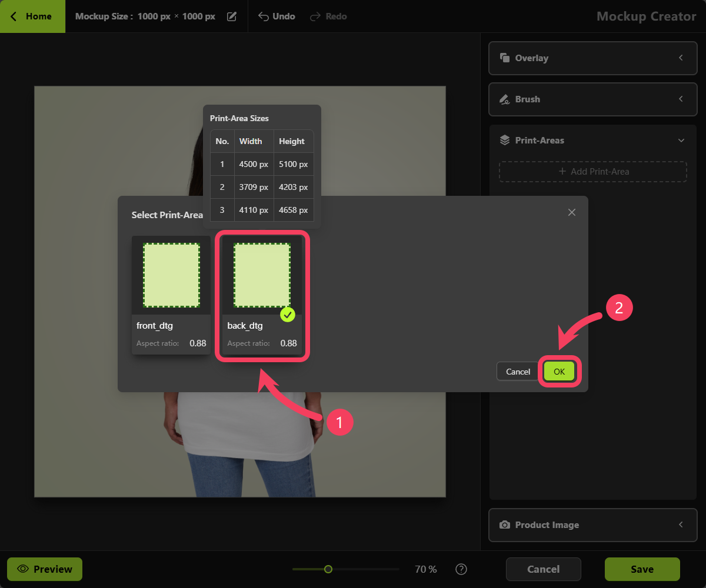This screenshot has width=706, height=588.
Task: Click the Print-Areas stack icon
Action: coord(504,140)
